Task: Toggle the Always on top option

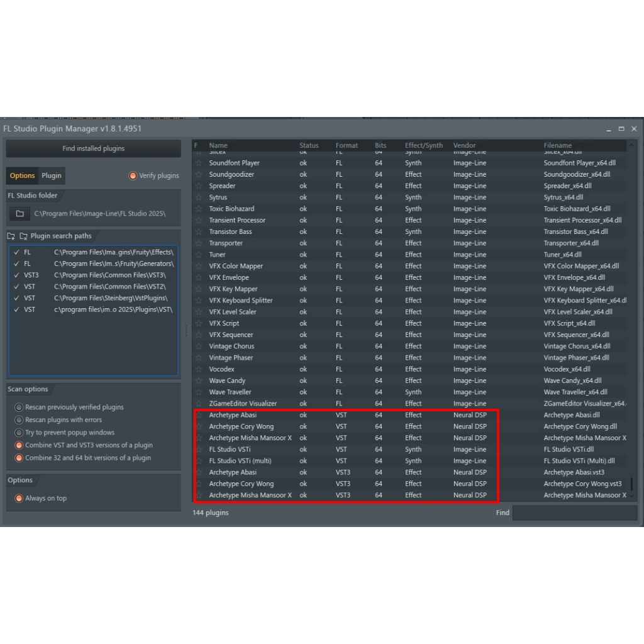Action: click(19, 499)
